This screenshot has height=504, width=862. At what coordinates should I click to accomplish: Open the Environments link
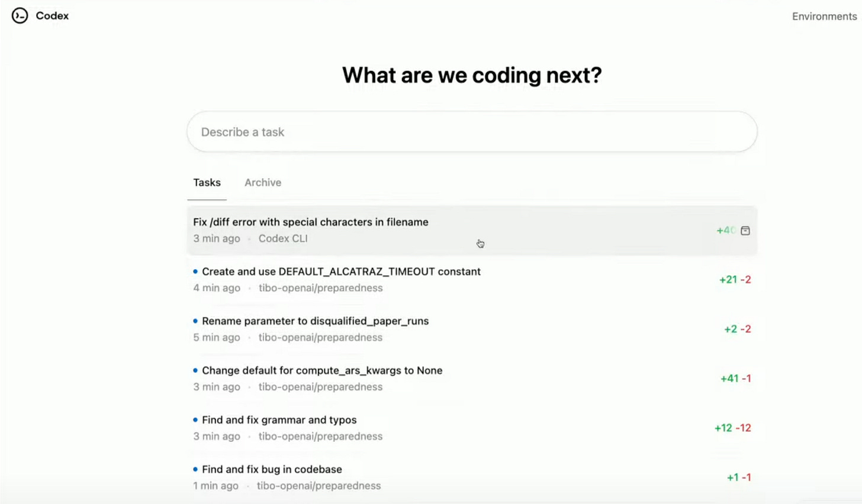(x=824, y=17)
